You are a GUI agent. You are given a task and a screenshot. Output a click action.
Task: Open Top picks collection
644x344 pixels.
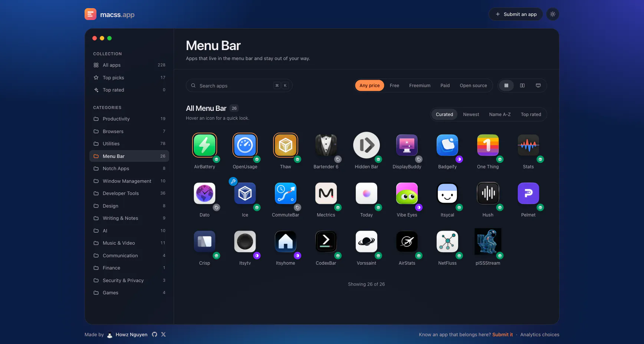[x=129, y=77]
